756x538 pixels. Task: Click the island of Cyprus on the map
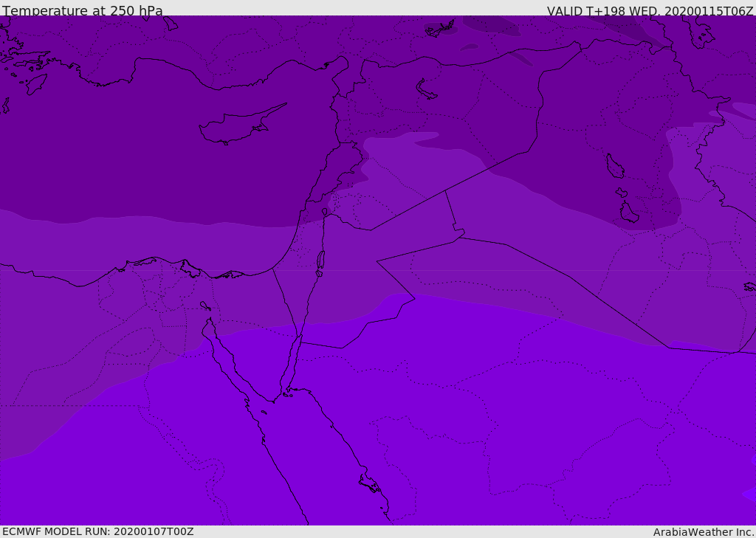coord(241,125)
